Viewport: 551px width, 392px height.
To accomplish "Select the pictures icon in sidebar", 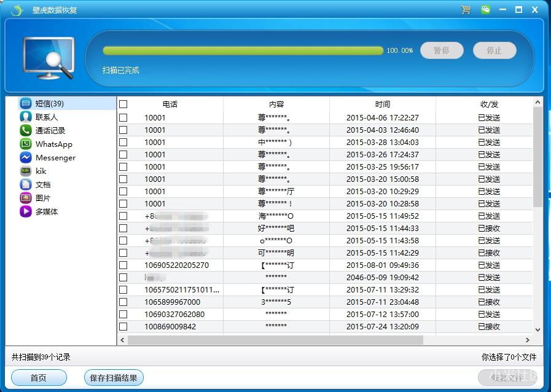I will tap(26, 198).
